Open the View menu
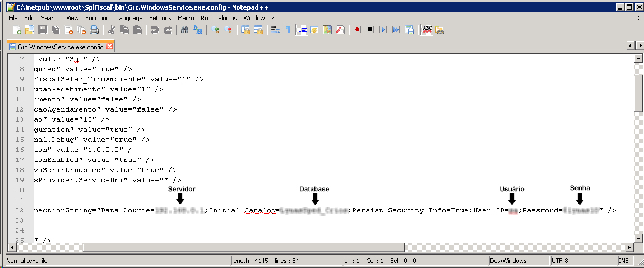 pyautogui.click(x=72, y=18)
